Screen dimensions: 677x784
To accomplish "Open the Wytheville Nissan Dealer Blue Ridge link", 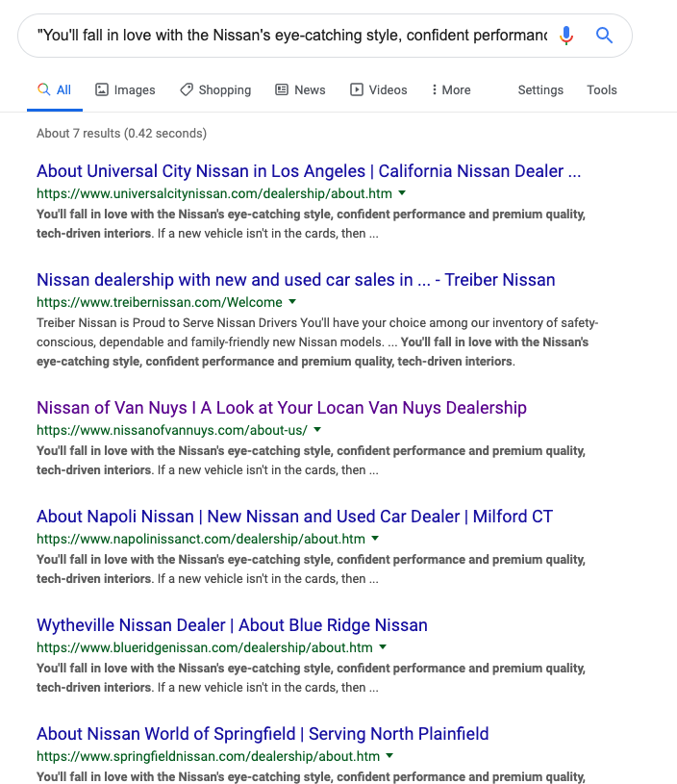I will (x=232, y=625).
